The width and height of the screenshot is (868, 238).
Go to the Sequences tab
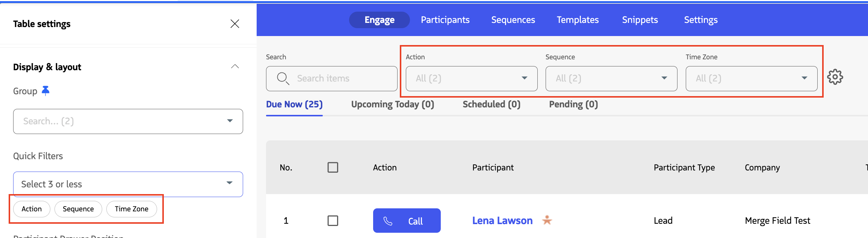[513, 20]
